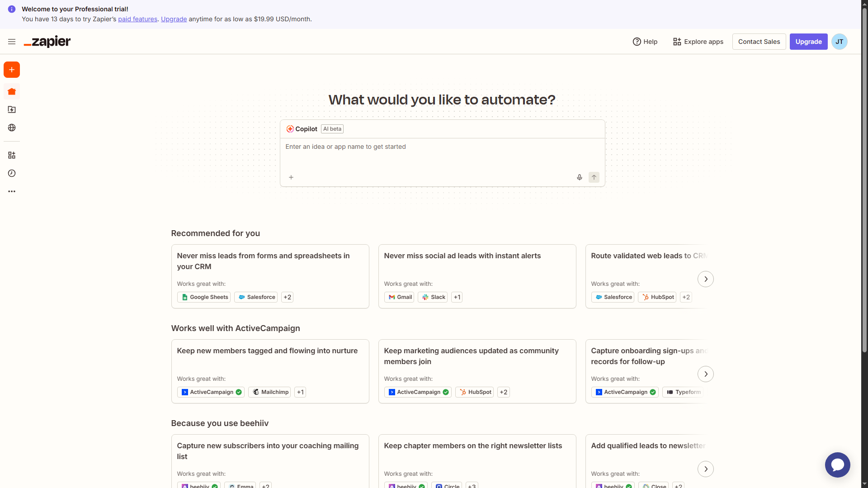Screen dimensions: 868x488
Task: Open Explore apps in header
Action: pos(698,42)
